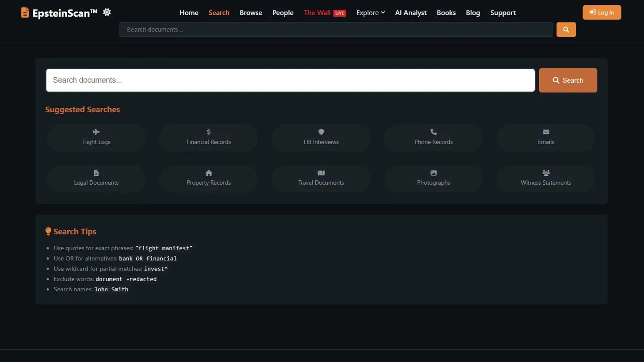Click the EpsteinScan document logo icon
The height and width of the screenshot is (362, 644).
click(x=25, y=13)
